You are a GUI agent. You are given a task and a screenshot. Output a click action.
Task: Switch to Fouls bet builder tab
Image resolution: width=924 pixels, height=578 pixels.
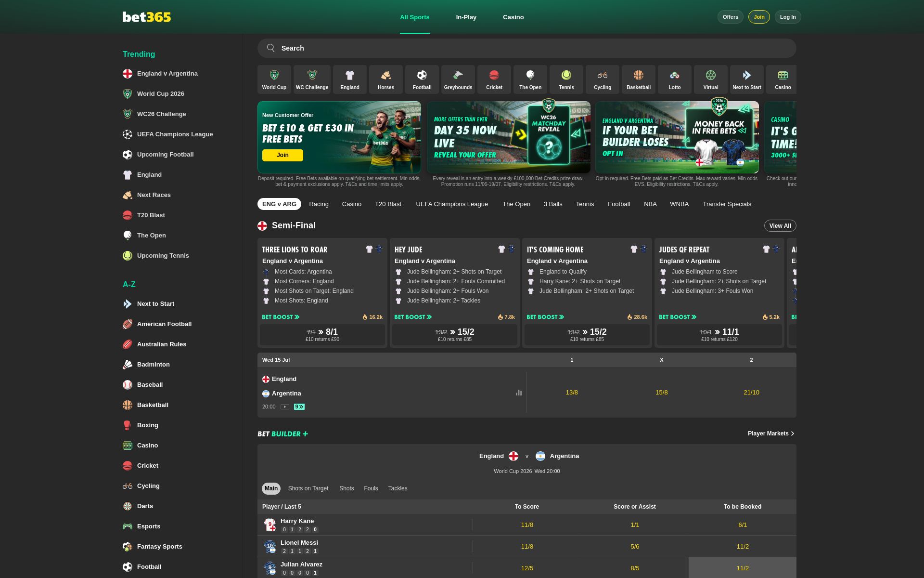coord(371,488)
